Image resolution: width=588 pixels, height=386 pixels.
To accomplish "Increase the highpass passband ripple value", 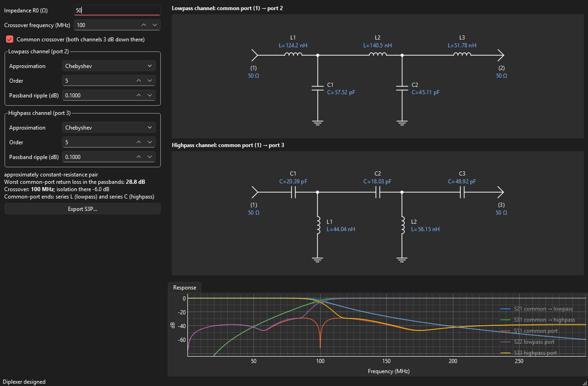I will click(x=139, y=157).
